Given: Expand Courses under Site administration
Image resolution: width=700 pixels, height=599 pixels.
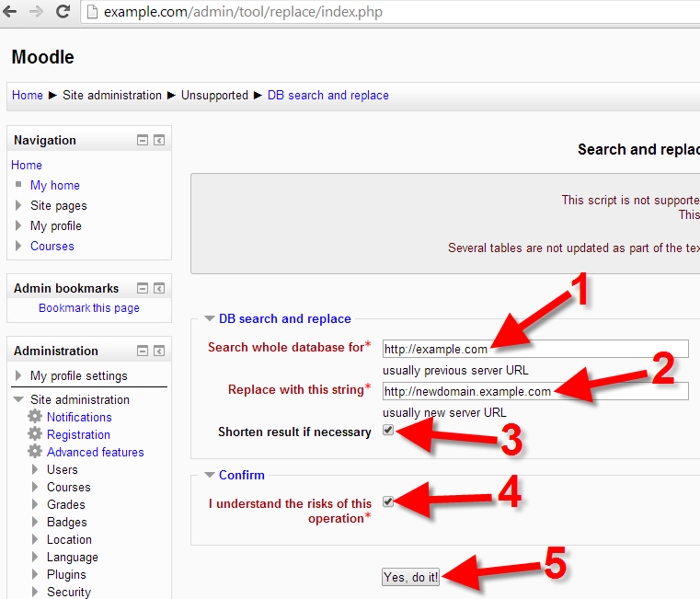Looking at the screenshot, I should pyautogui.click(x=35, y=487).
